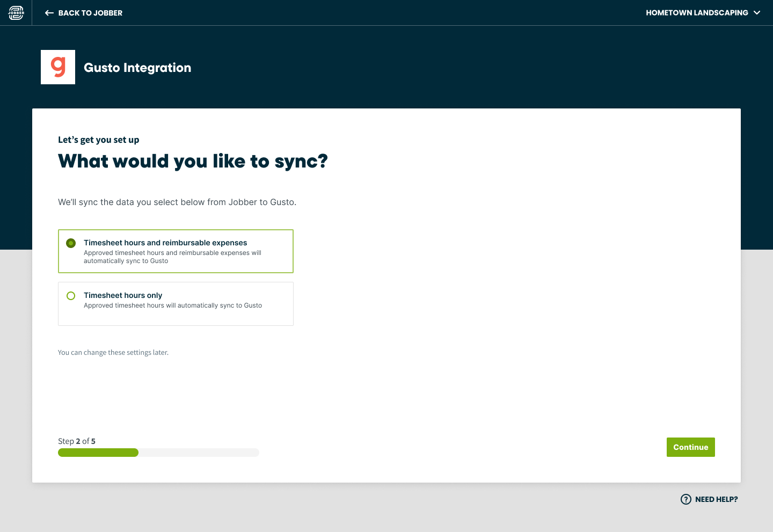773x532 pixels.
Task: Click 'We'll sync the data you select' sentence
Action: (177, 202)
